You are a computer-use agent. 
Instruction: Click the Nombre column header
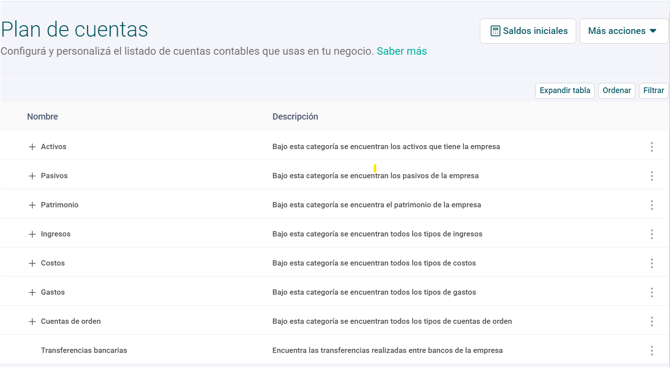(x=42, y=116)
